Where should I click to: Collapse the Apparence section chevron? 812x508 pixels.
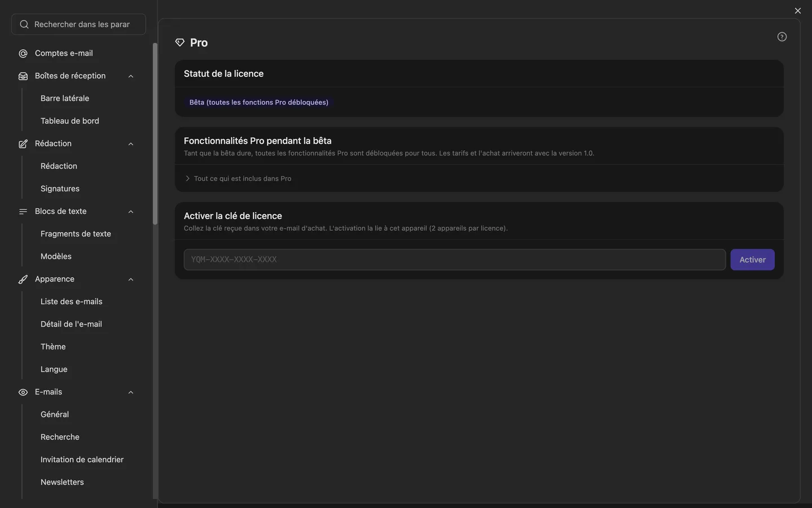click(x=131, y=279)
